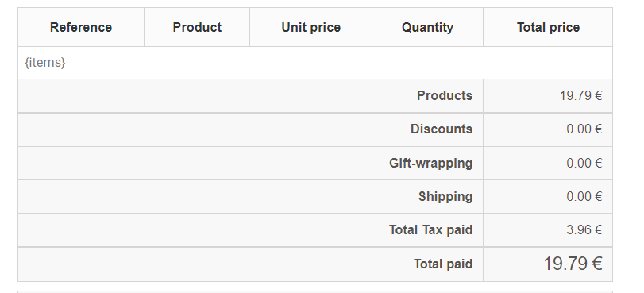Click the 3.96 € tax amount

(584, 229)
